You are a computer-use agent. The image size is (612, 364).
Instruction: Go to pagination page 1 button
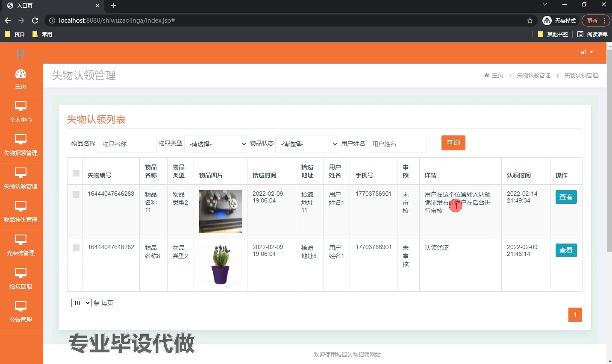(575, 314)
